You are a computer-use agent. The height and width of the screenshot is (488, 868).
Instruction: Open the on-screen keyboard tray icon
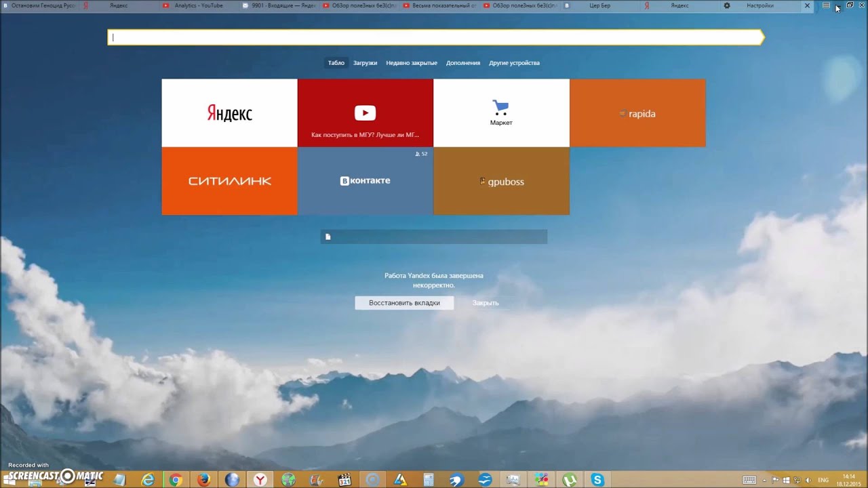point(749,480)
